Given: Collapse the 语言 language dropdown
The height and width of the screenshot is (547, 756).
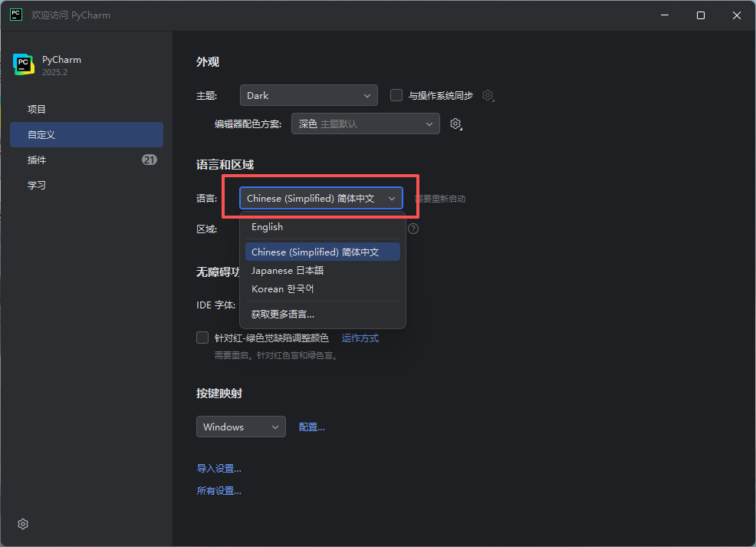Looking at the screenshot, I should (321, 198).
